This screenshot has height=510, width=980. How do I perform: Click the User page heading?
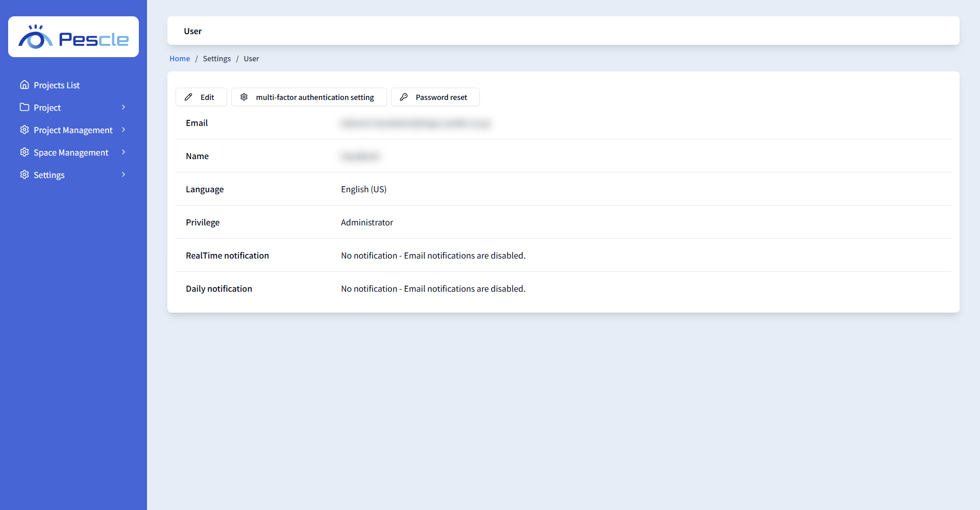193,31
